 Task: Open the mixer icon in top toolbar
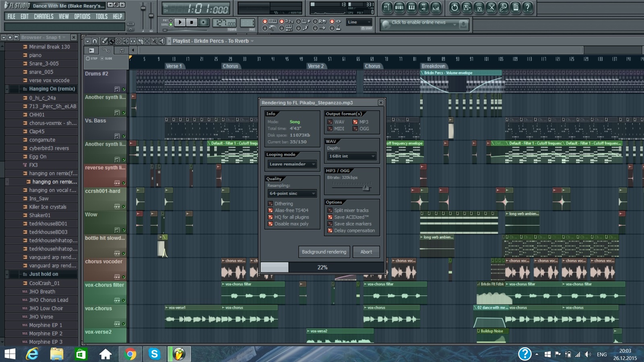[436, 8]
